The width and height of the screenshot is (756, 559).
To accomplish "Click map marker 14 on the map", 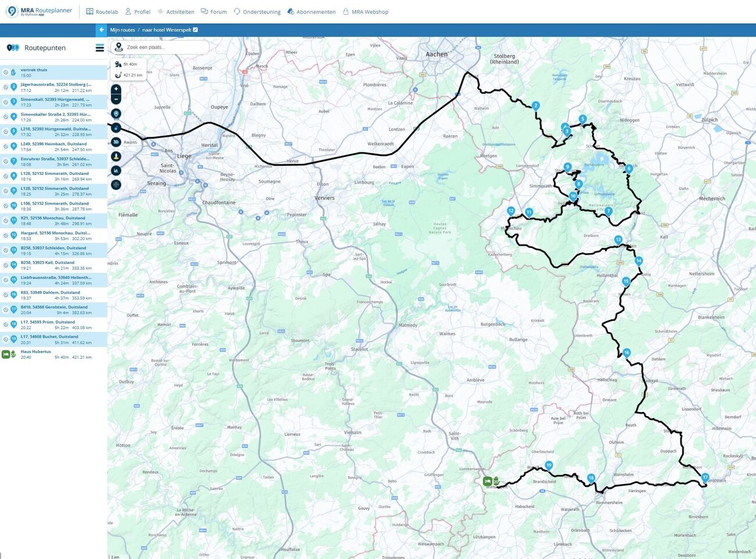I will (639, 261).
